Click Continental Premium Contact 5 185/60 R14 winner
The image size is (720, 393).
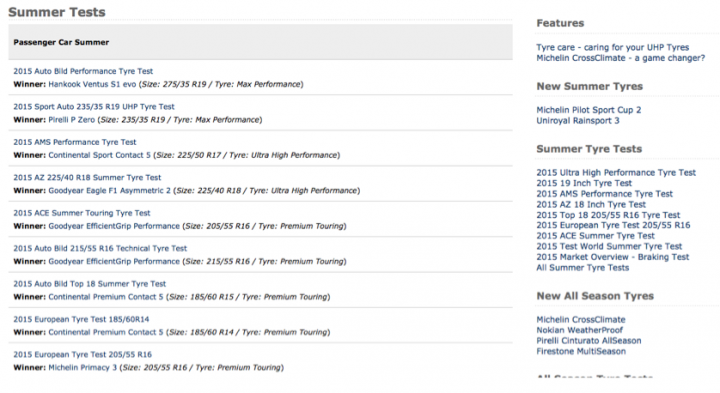click(x=106, y=332)
